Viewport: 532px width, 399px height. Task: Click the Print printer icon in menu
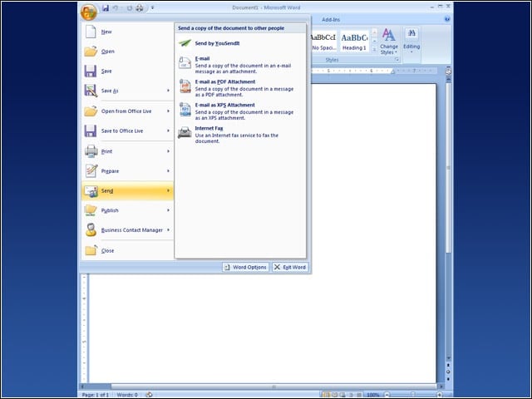point(91,151)
